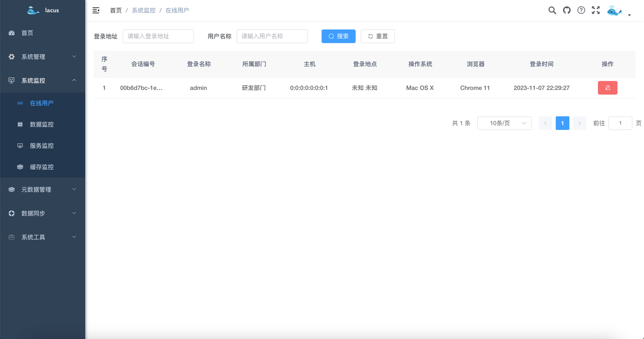
Task: Toggle fullscreen with the expand arrows icon
Action: coord(595,10)
